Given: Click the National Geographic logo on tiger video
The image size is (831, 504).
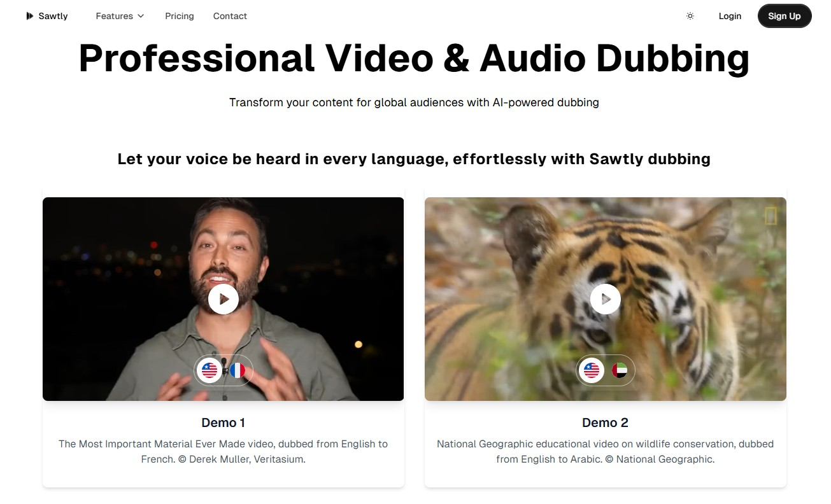Looking at the screenshot, I should pos(771,216).
